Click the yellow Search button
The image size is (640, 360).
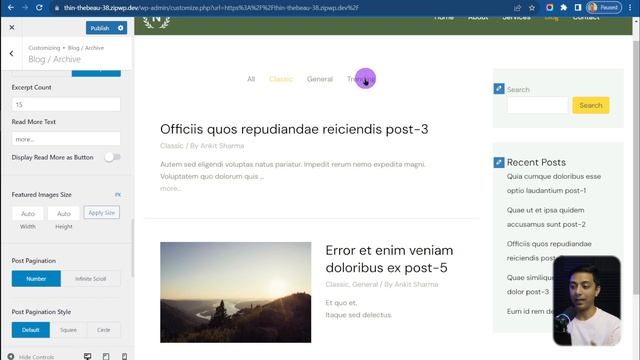pos(591,105)
